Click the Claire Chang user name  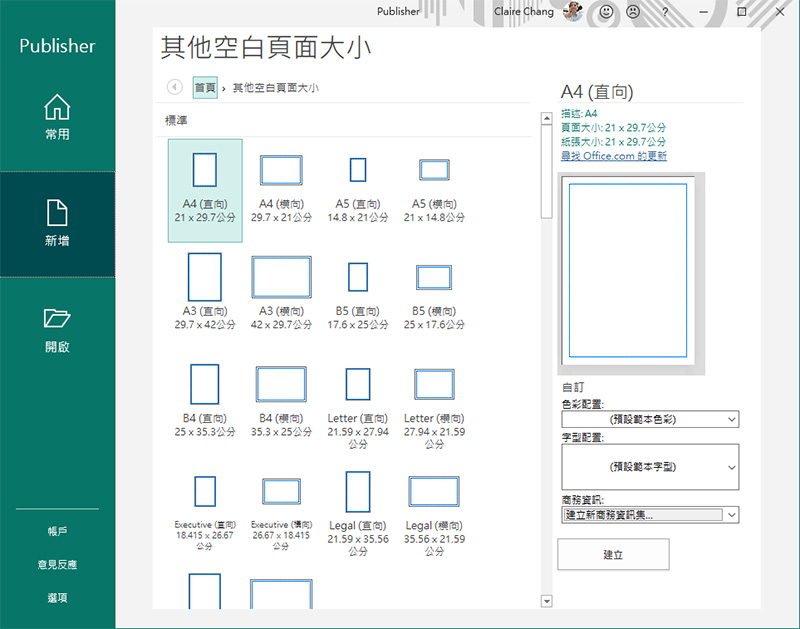click(x=523, y=11)
